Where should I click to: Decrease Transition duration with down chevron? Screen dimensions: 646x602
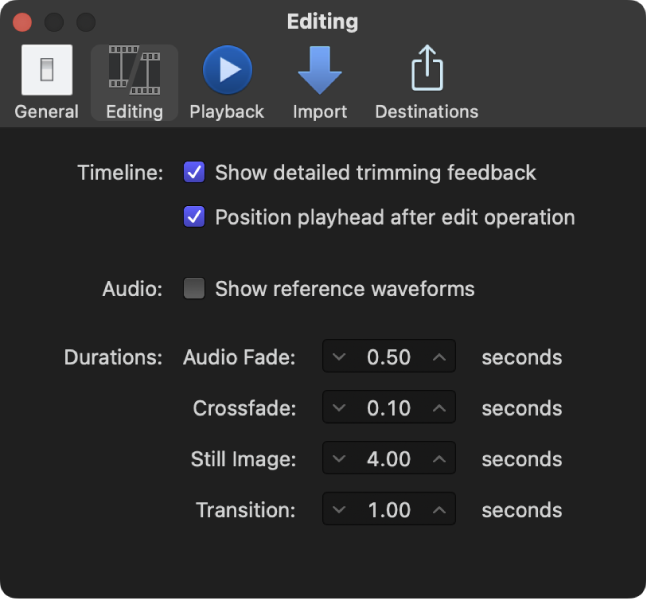click(x=339, y=510)
